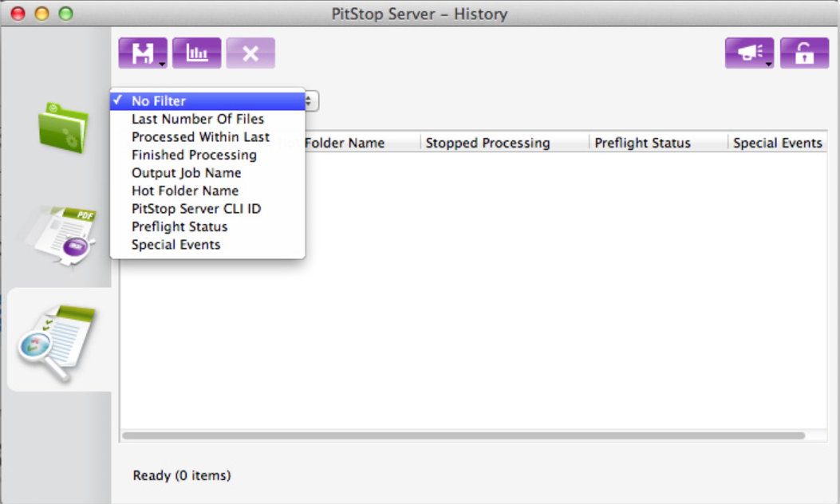Select Last Number Of Files filter
Viewport: 840px width, 504px height.
[x=198, y=119]
